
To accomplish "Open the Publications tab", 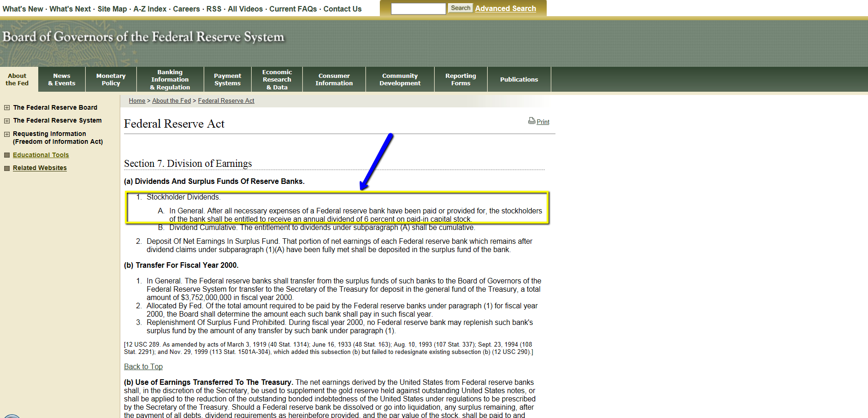I will [519, 79].
